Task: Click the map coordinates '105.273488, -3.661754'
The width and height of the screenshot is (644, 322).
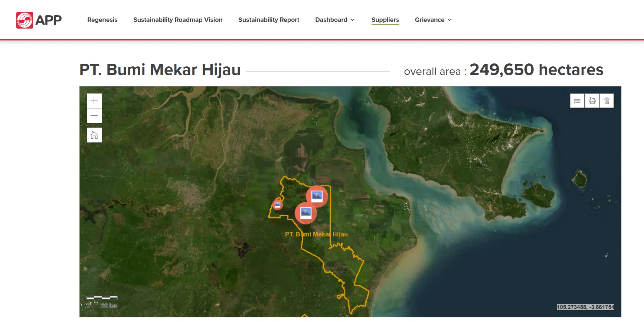Action: click(586, 307)
